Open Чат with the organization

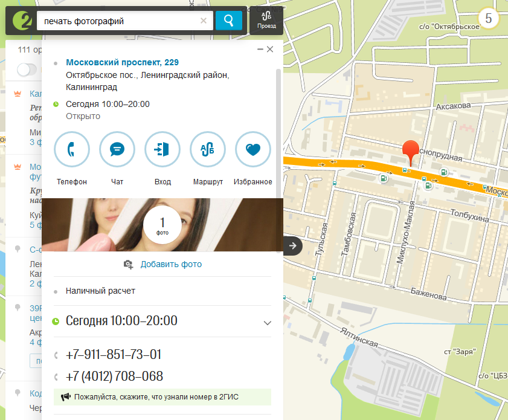tap(117, 149)
